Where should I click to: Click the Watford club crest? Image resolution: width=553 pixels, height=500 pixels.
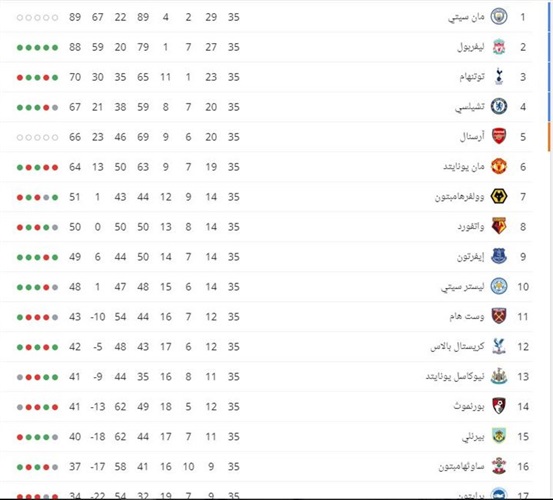pos(499,226)
